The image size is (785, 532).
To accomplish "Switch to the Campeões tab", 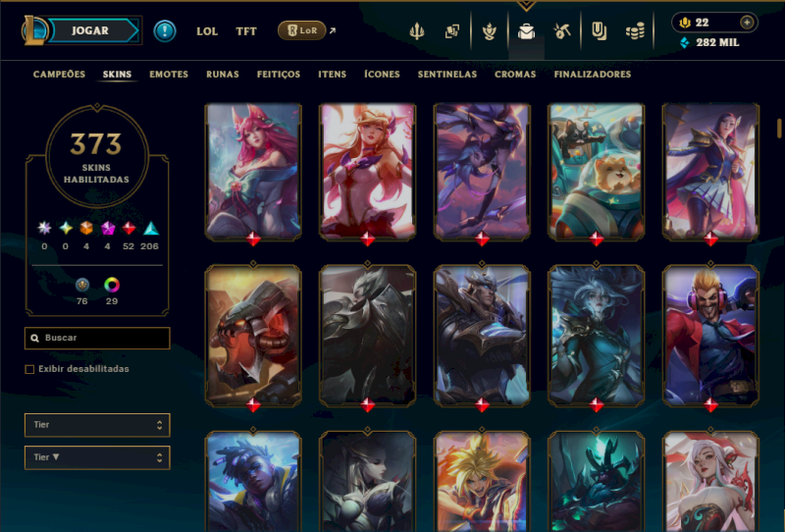I will [x=59, y=75].
